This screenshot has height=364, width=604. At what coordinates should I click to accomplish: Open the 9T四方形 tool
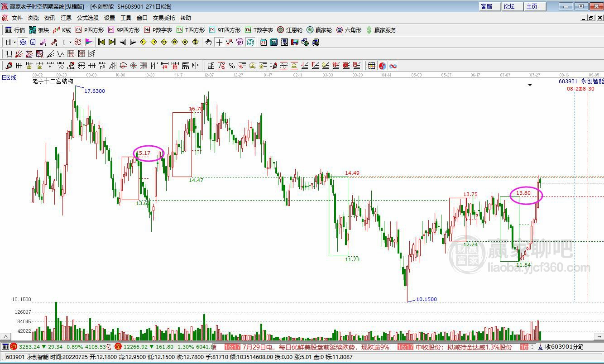225,30
